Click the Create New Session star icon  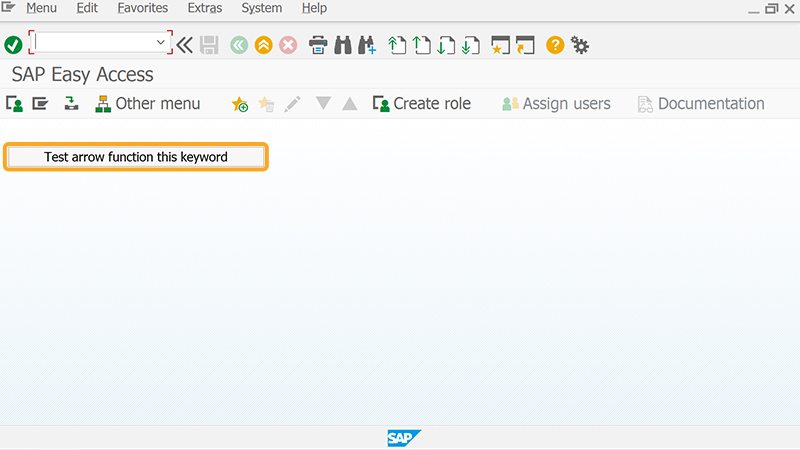pos(500,45)
